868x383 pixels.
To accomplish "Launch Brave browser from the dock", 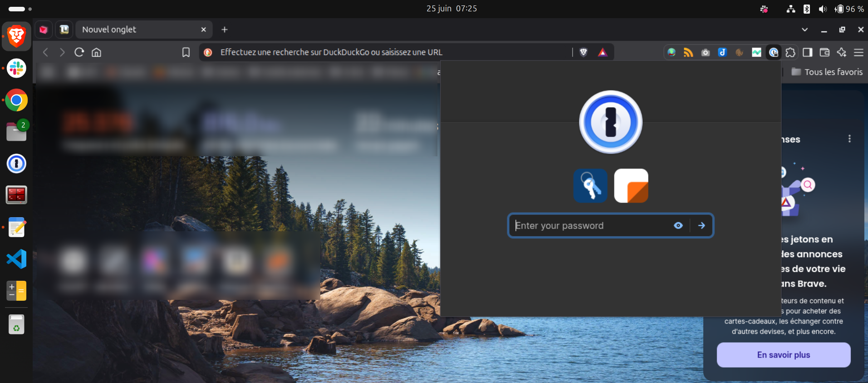I will point(16,36).
